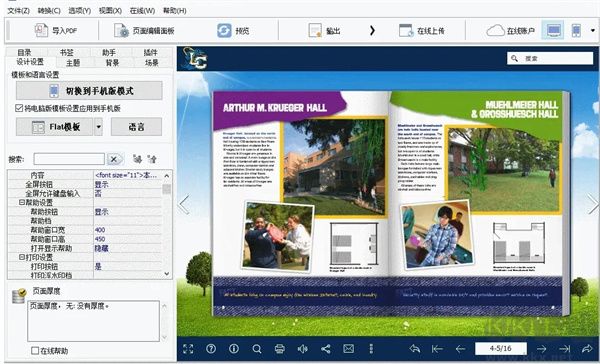Click the print icon in bottom toolbar
The image size is (600, 364).
[x=280, y=349]
